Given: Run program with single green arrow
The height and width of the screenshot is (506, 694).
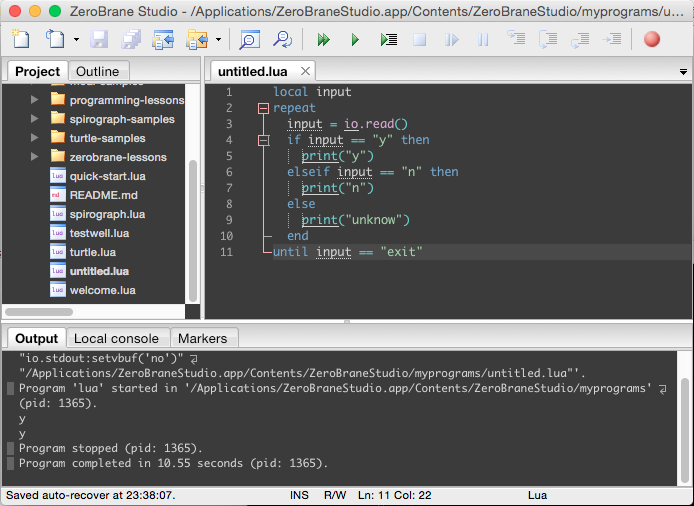Looking at the screenshot, I should click(355, 39).
